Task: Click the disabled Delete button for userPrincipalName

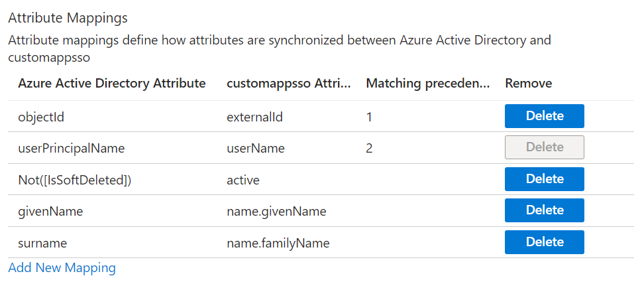Action: point(544,147)
